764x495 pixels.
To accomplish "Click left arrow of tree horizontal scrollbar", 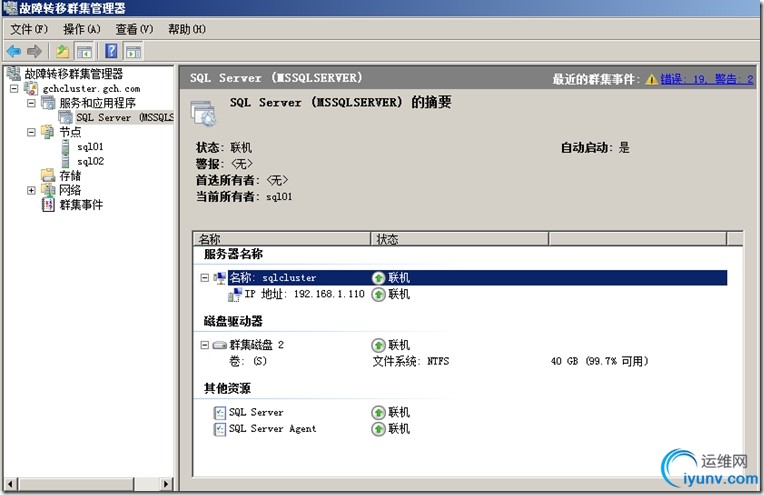I will [10, 484].
